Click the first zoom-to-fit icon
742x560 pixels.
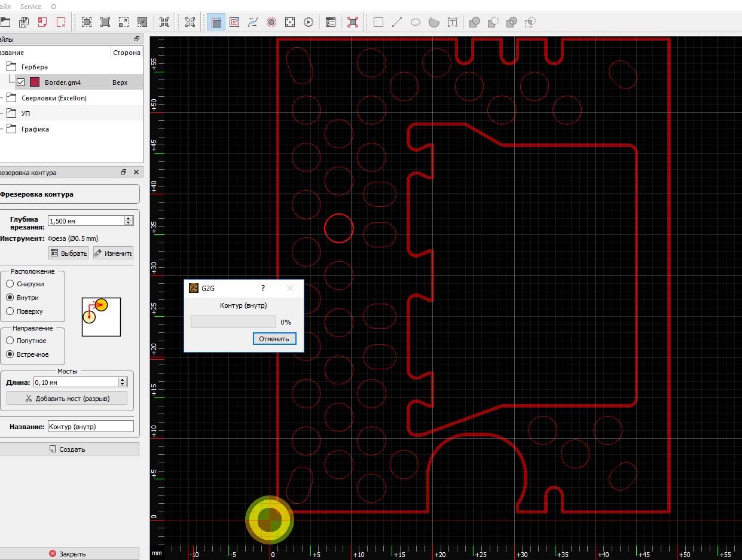point(87,22)
